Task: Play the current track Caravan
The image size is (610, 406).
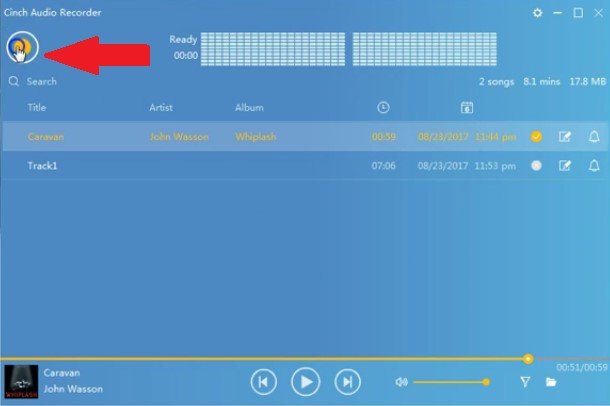Action: (x=306, y=382)
